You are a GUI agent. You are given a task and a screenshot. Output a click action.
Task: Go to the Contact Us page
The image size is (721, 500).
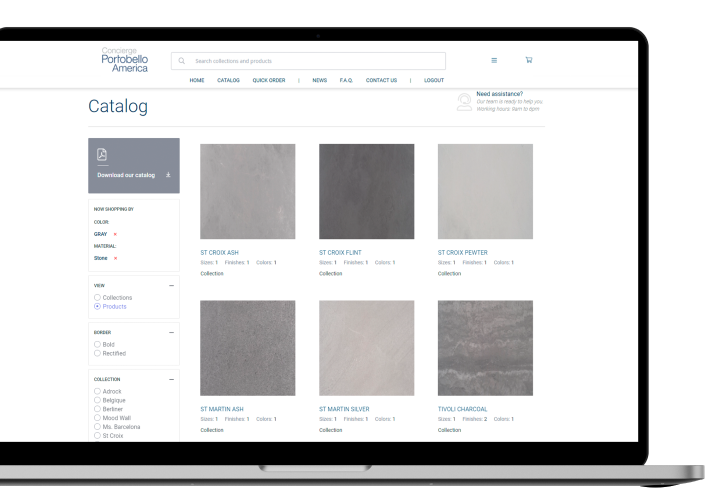pyautogui.click(x=381, y=80)
